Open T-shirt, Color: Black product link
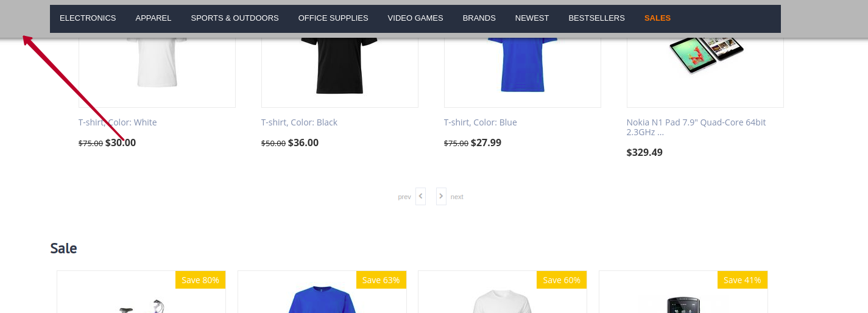This screenshot has width=868, height=313. tap(299, 122)
